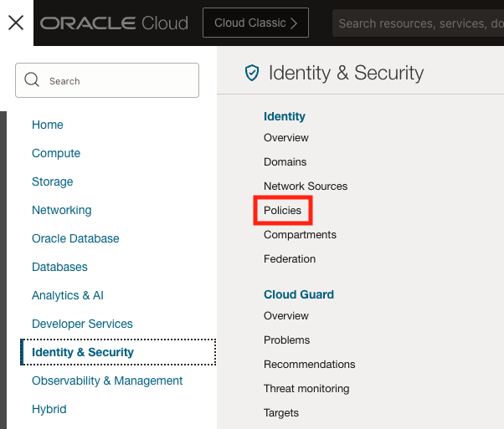Open the Storage menu category

point(52,181)
